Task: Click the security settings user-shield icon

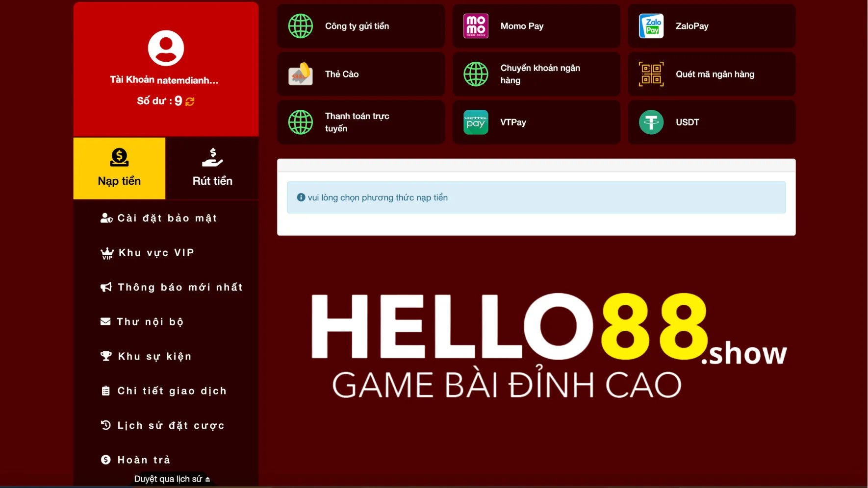Action: (x=106, y=218)
